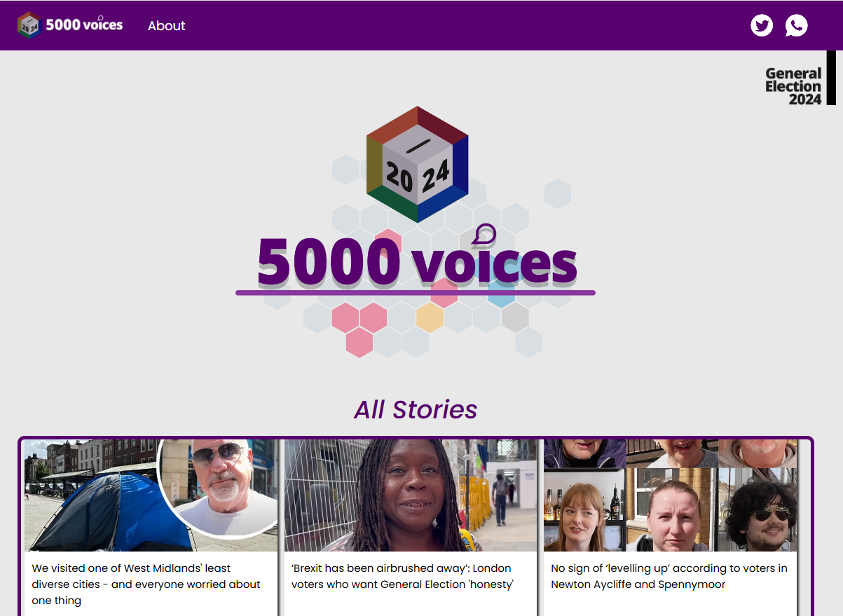Select the pink hexagon pair at lower left of map

[359, 317]
